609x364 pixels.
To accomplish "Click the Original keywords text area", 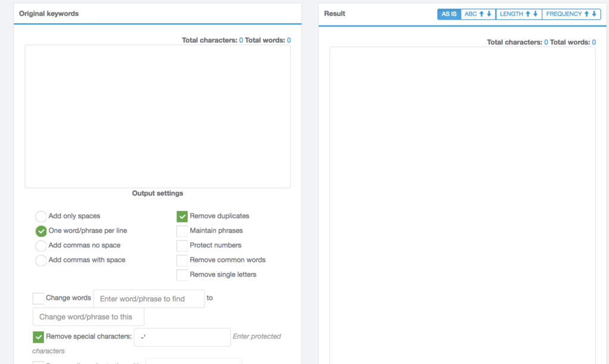I will (158, 117).
